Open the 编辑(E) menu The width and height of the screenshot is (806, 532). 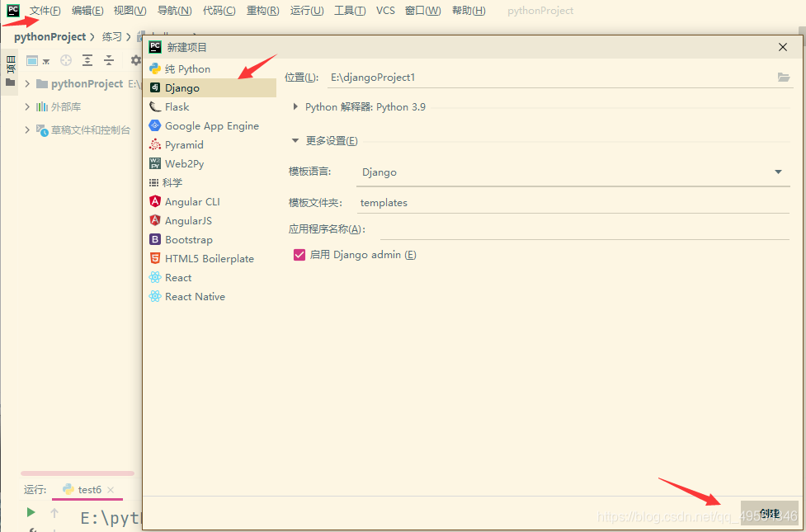(x=87, y=10)
